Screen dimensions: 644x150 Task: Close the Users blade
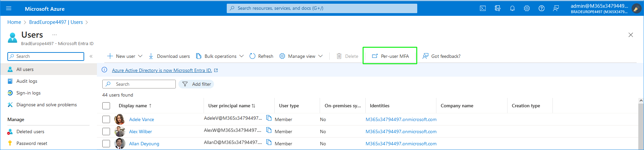coord(631,35)
